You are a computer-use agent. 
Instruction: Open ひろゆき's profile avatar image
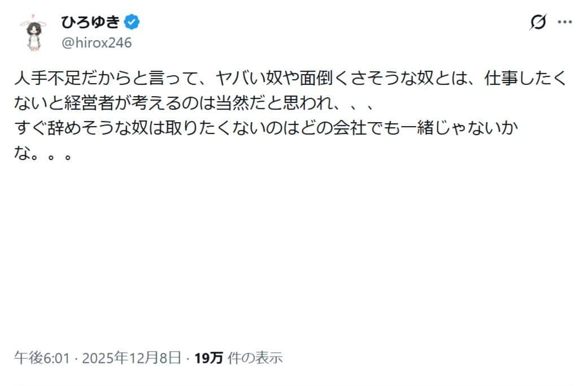point(33,32)
